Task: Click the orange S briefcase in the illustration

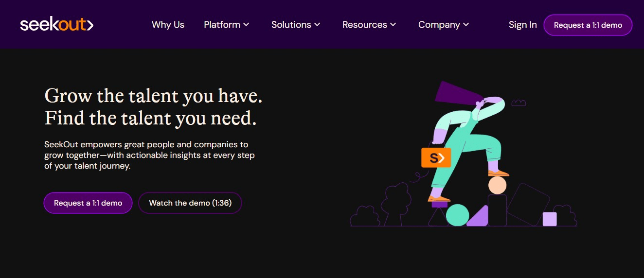Action: click(436, 157)
